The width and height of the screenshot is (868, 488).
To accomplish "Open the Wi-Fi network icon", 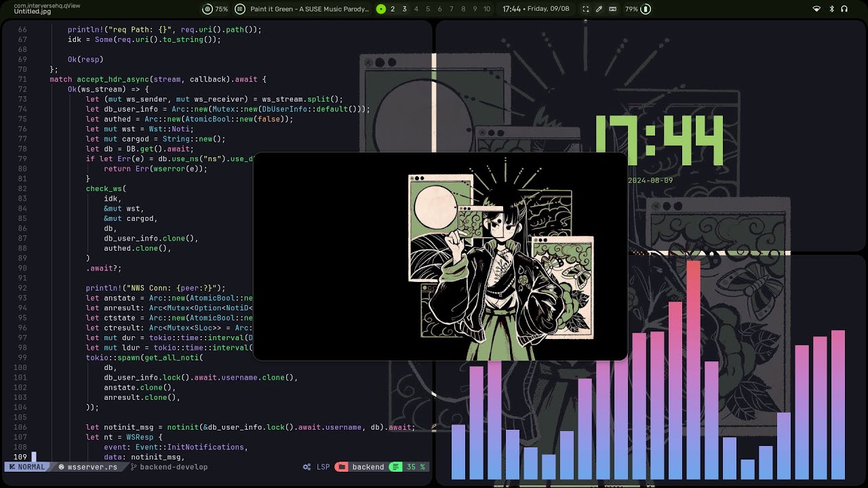I will (x=816, y=9).
